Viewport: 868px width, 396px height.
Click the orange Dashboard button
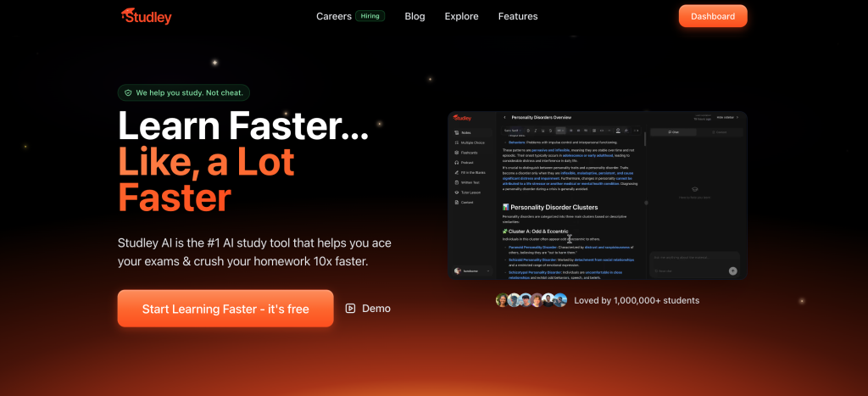coord(712,16)
